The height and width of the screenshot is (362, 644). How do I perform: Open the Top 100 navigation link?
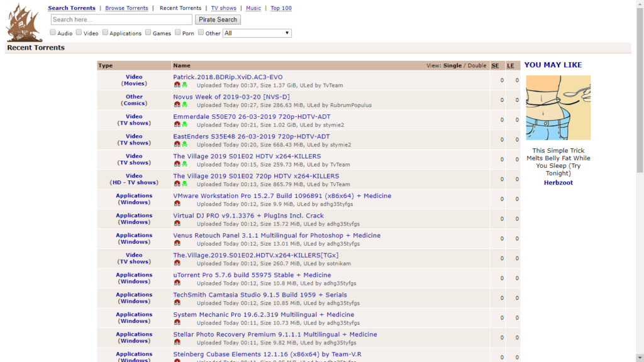[281, 8]
